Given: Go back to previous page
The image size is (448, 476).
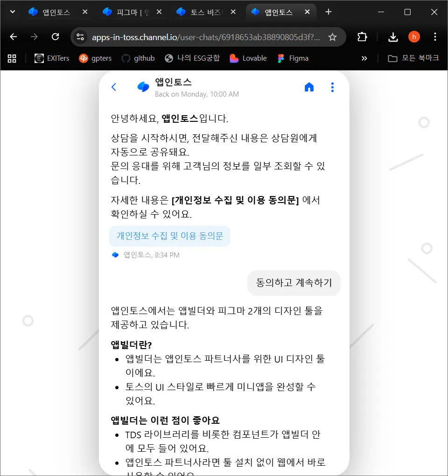Looking at the screenshot, I should pyautogui.click(x=13, y=37).
